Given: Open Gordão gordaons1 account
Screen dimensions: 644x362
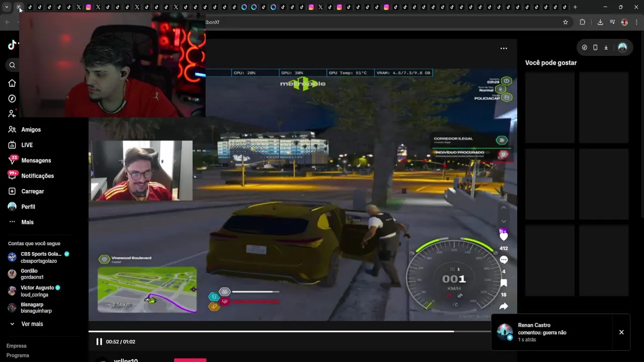Looking at the screenshot, I should [26, 274].
